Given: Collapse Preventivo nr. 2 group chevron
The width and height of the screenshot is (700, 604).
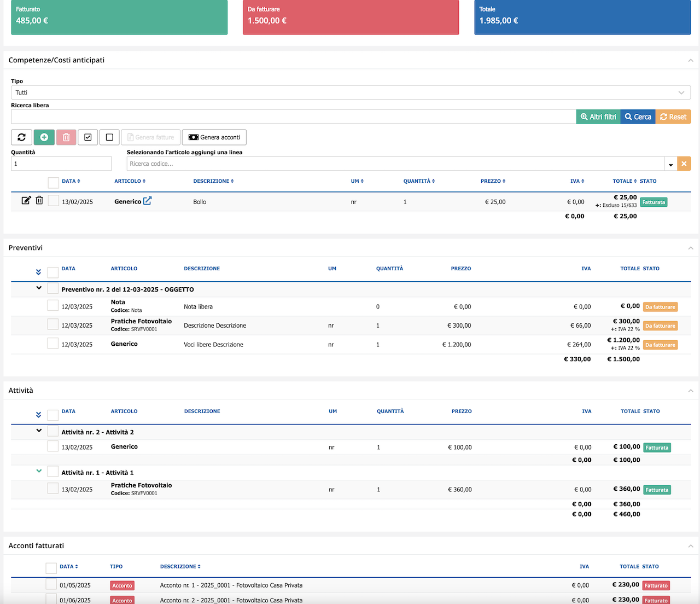Looking at the screenshot, I should (x=39, y=288).
